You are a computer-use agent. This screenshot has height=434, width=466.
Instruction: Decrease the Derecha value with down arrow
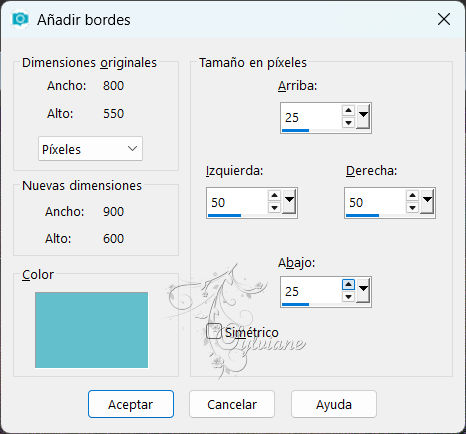[412, 208]
